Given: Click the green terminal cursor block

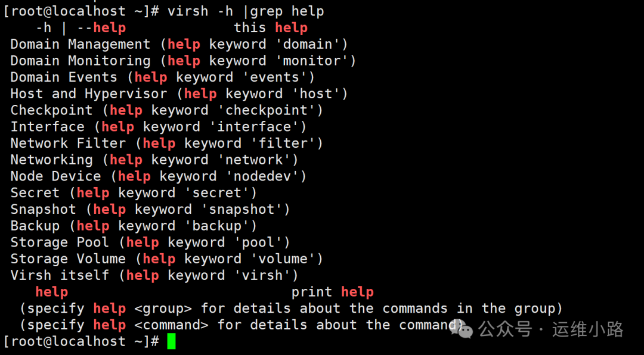Looking at the screenshot, I should pos(171,341).
